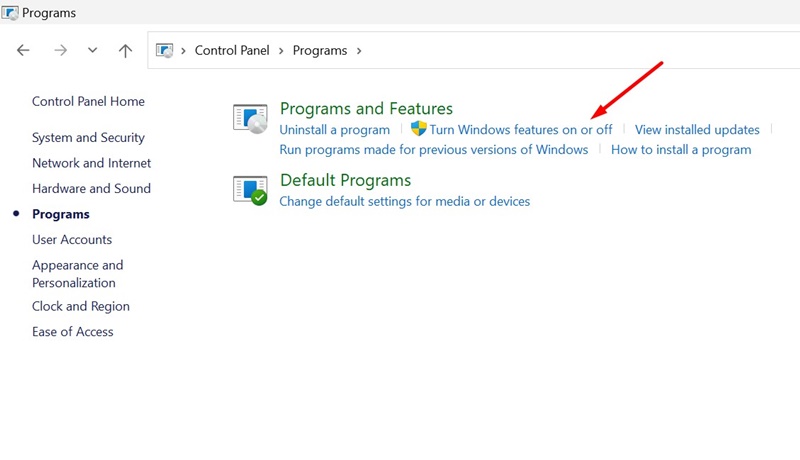Screen dimensions: 800x460
Task: Click the Programs and Features heading
Action: click(x=366, y=109)
